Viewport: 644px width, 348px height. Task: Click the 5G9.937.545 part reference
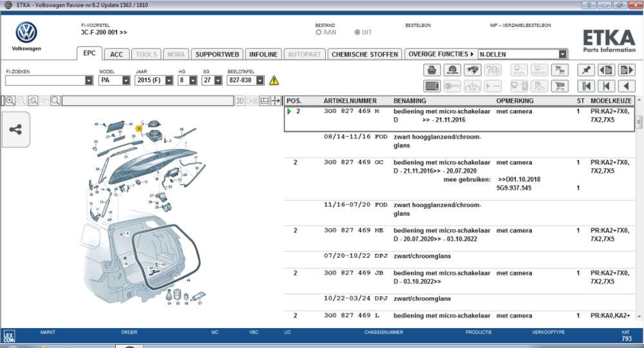514,188
